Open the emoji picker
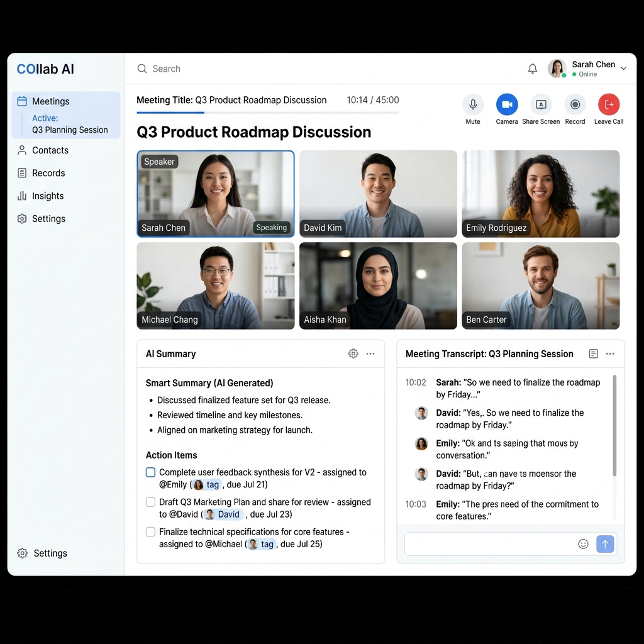The image size is (644, 644). click(583, 544)
